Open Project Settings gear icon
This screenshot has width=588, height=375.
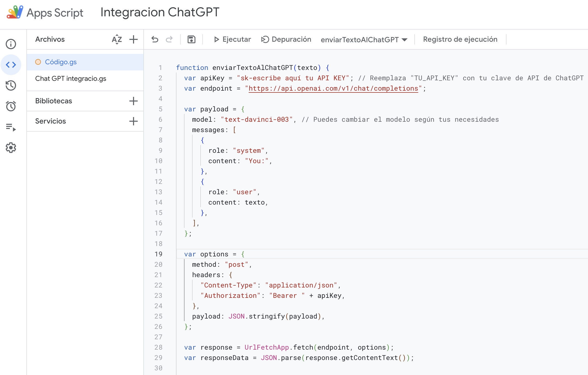point(11,148)
